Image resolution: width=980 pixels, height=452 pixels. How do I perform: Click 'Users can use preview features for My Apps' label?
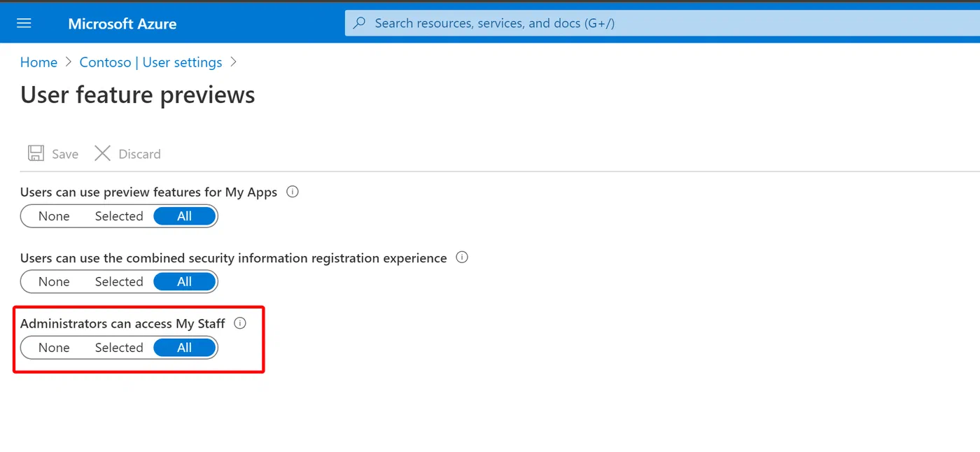pos(148,192)
